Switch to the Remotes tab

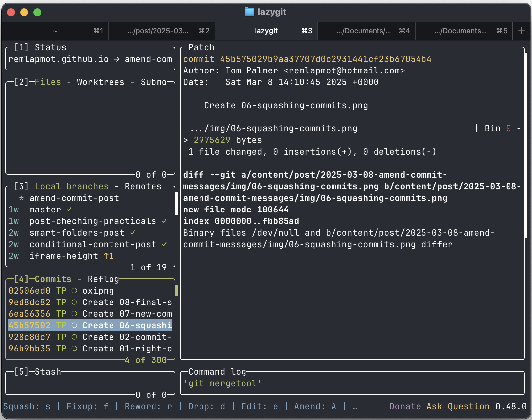click(143, 186)
